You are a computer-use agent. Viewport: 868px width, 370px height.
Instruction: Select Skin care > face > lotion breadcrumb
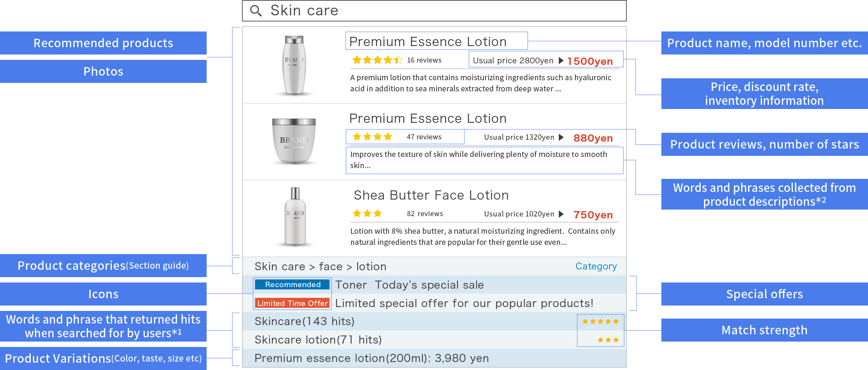coord(320,266)
